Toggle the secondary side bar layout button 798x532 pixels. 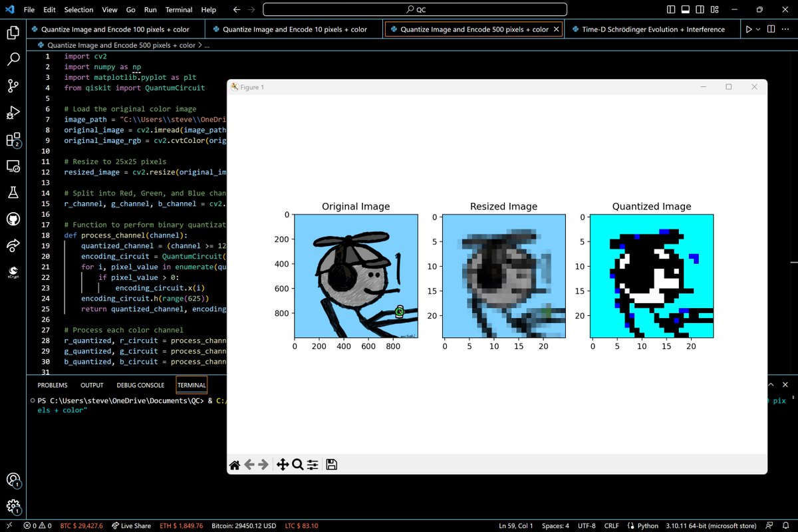tap(700, 10)
